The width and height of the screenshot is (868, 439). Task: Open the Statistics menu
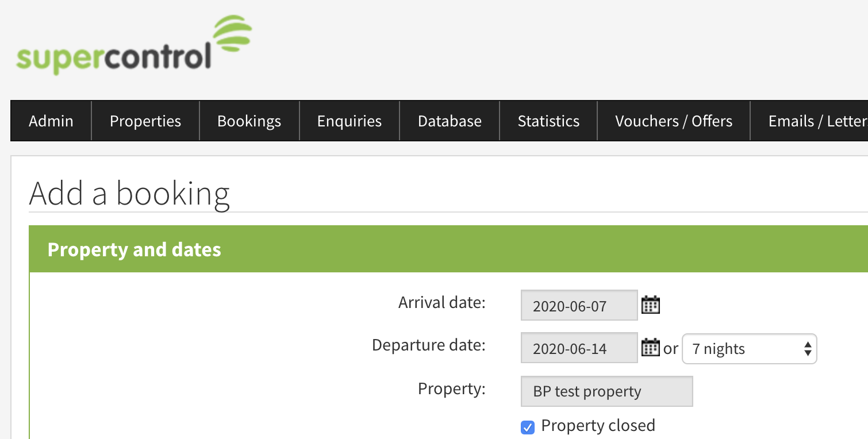click(x=548, y=121)
